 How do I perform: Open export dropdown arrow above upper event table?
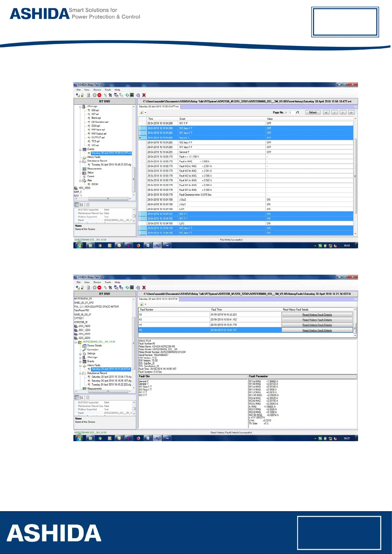click(x=145, y=113)
